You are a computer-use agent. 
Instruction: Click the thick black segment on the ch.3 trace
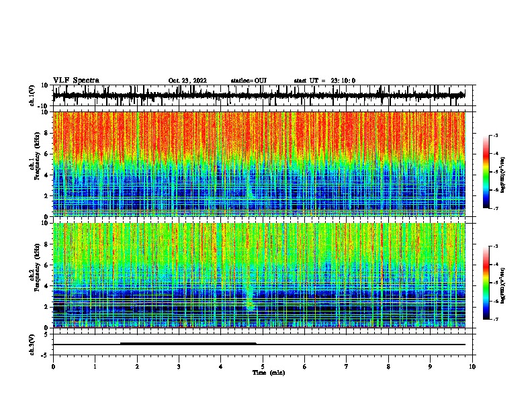(188, 344)
